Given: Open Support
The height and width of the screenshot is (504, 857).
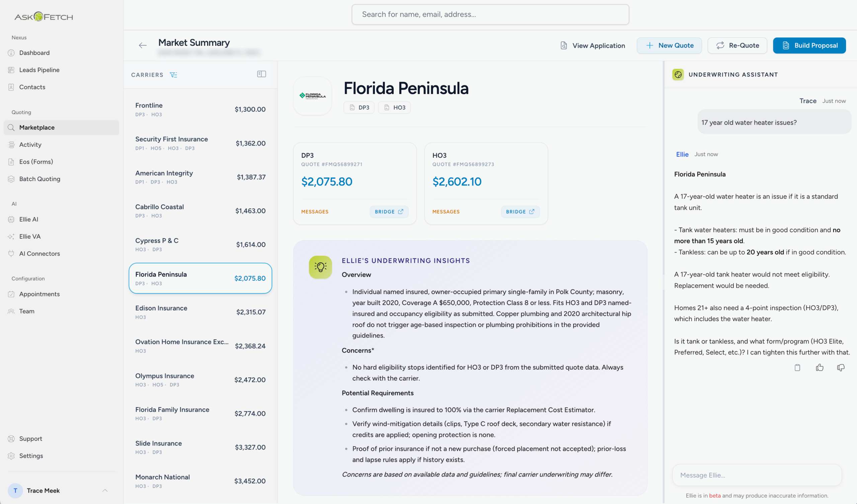Looking at the screenshot, I should click(62, 438).
